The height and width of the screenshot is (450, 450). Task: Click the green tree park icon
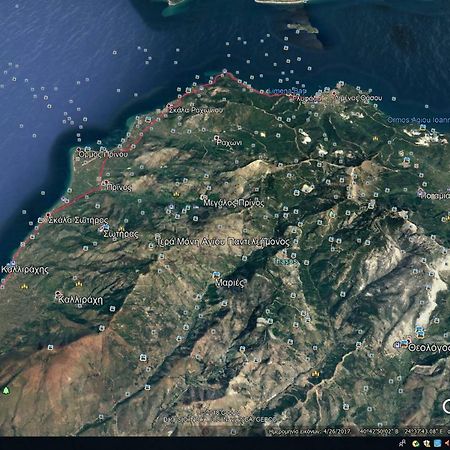tap(6, 390)
